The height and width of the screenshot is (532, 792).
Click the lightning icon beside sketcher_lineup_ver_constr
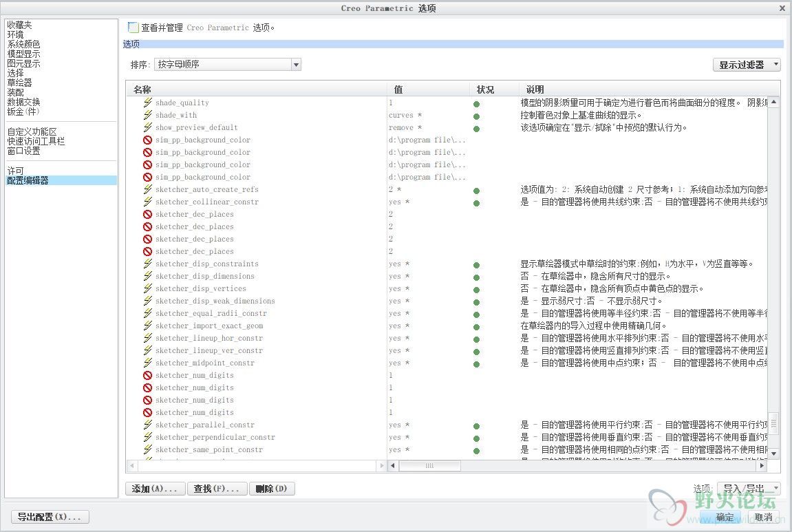(x=147, y=350)
